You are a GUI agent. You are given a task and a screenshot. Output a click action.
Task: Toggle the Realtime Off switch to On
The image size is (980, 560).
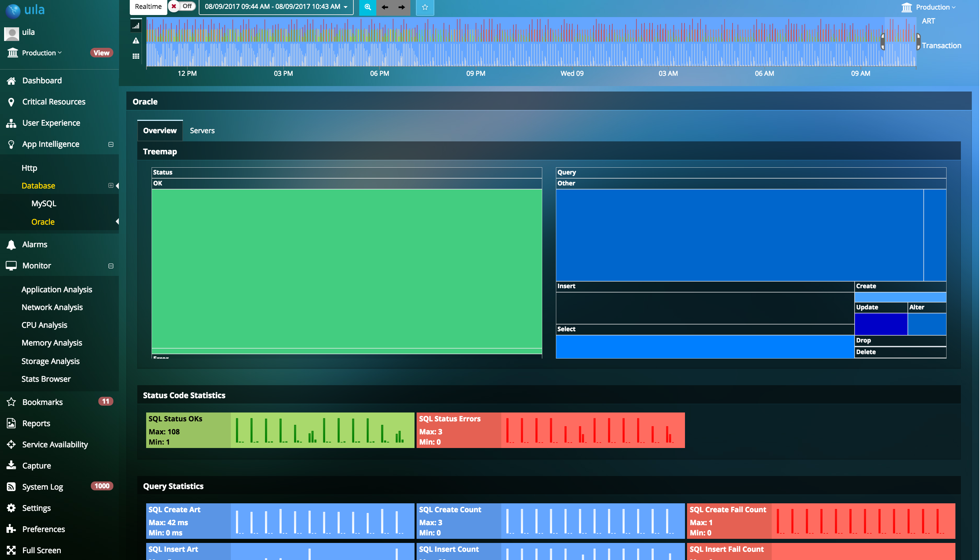[x=182, y=6]
